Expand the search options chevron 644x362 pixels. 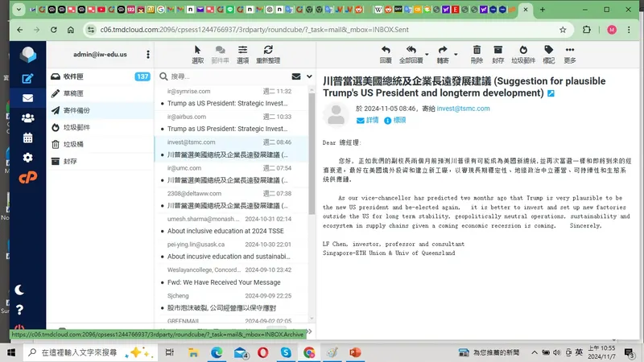pos(309,76)
